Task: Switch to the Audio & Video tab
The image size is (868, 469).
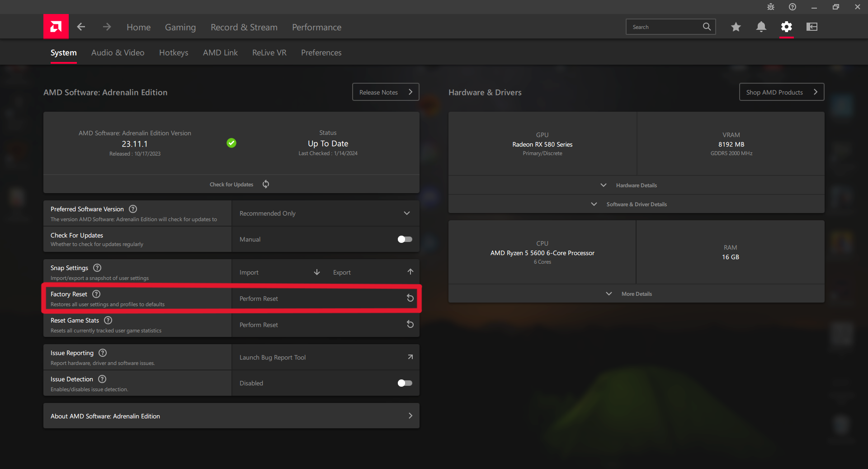Action: pos(118,53)
